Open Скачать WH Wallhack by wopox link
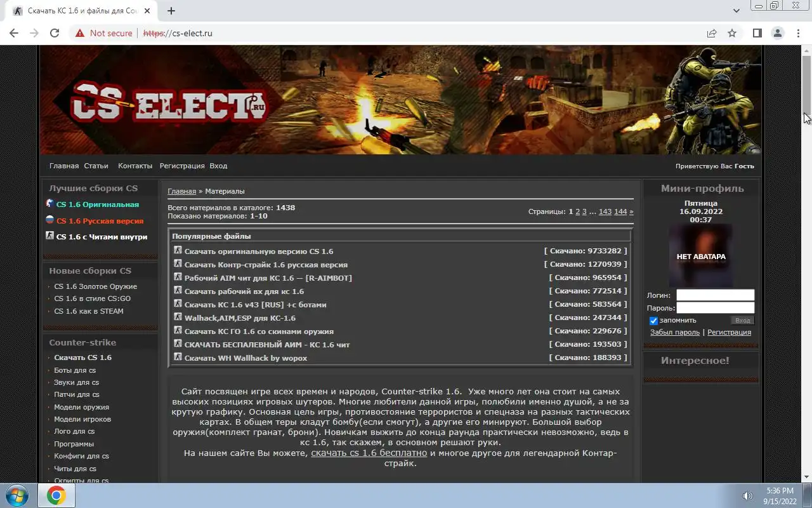 (x=246, y=358)
